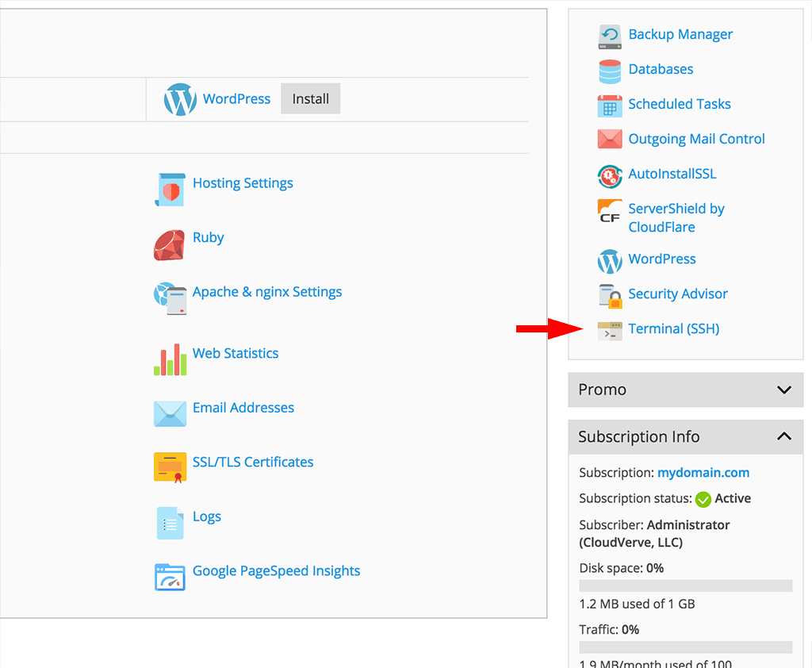
Task: Click the Backup Manager drive icon
Action: click(610, 36)
